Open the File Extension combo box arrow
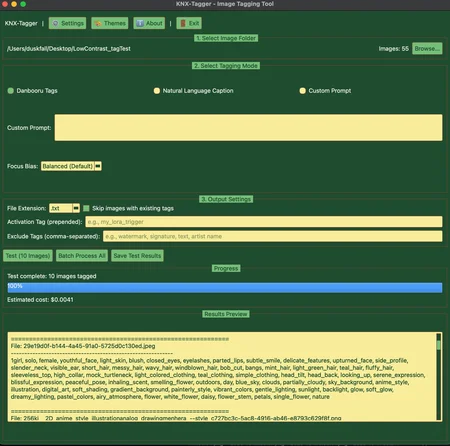The height and width of the screenshot is (446, 450). tap(76, 208)
